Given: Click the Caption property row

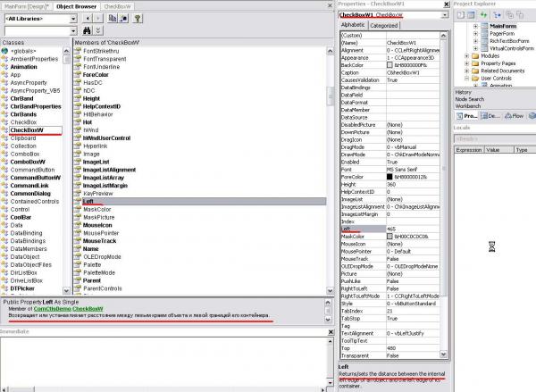Looking at the screenshot, I should click(x=390, y=72).
